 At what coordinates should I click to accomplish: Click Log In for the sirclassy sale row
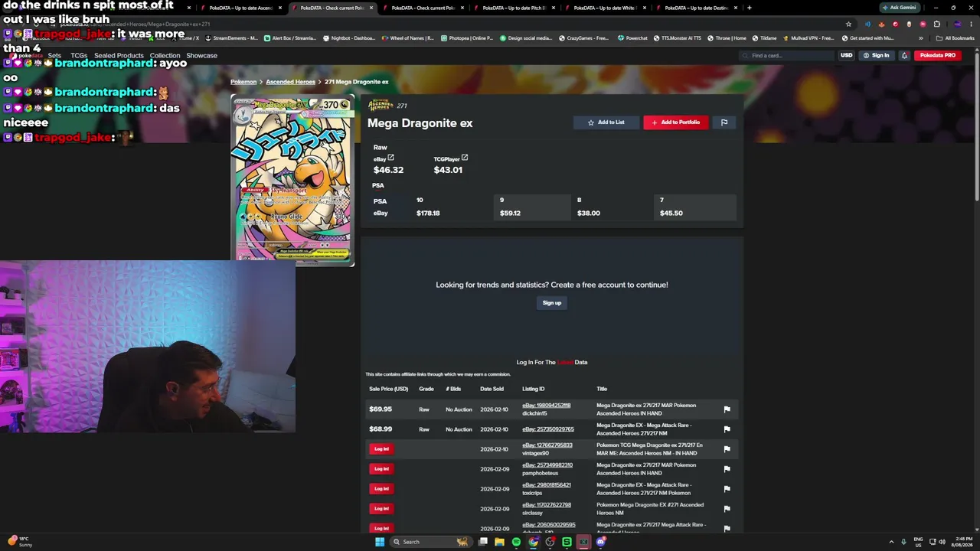(x=381, y=509)
